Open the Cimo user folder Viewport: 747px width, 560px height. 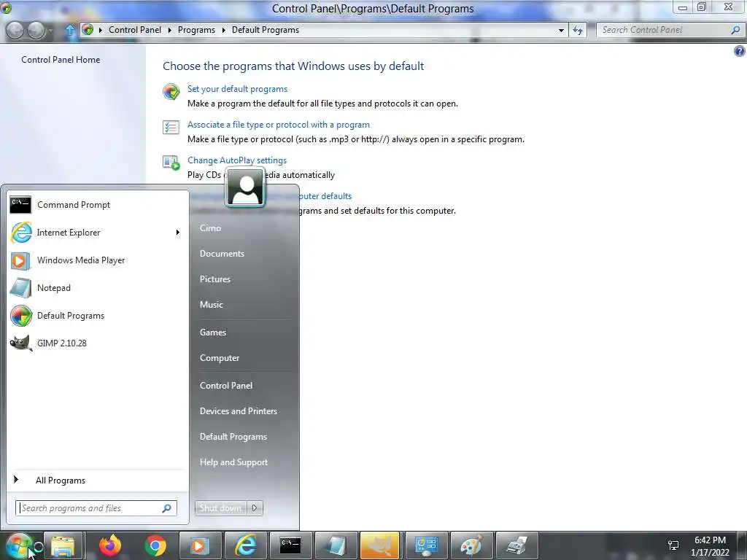click(210, 228)
